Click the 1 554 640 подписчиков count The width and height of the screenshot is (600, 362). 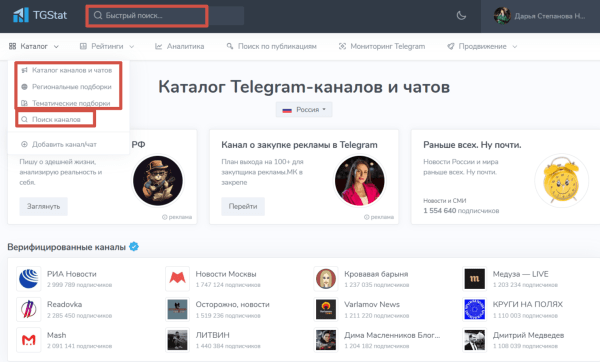[461, 211]
